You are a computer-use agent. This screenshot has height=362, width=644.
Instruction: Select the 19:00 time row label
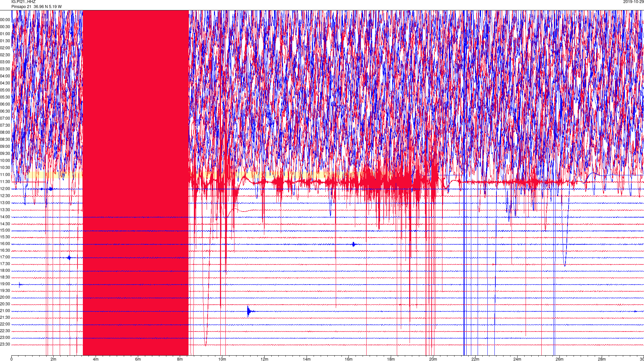[x=5, y=284]
